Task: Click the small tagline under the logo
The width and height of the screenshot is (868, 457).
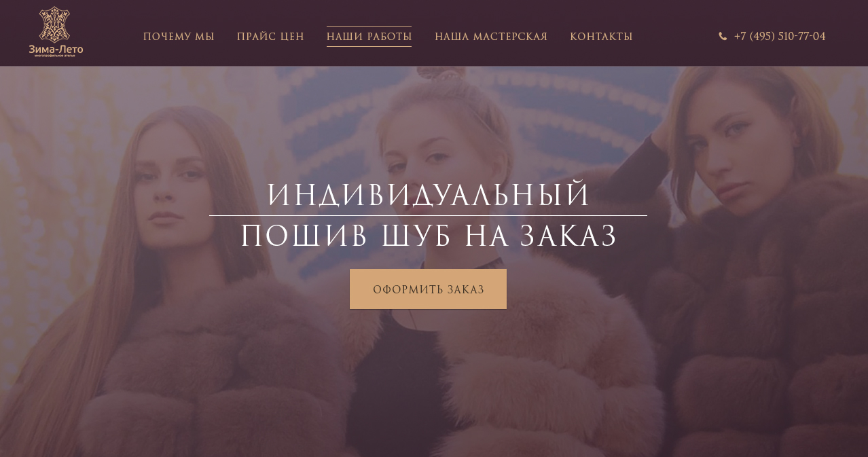Action: click(56, 56)
